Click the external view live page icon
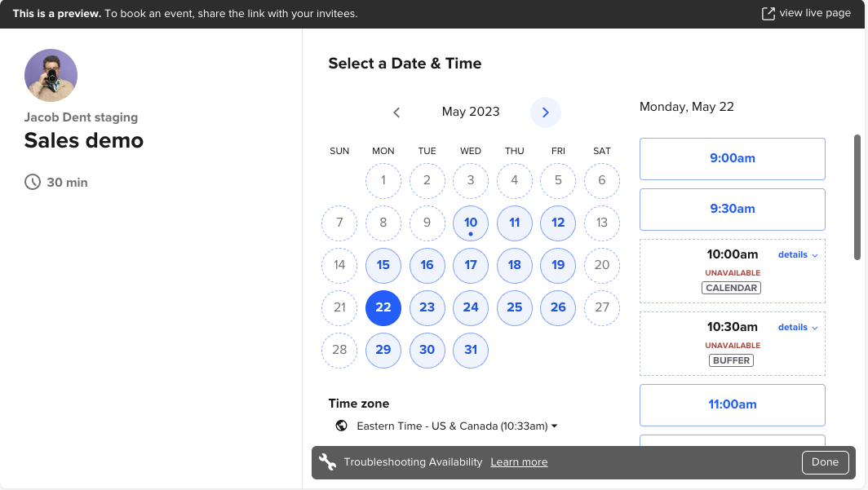 click(768, 14)
